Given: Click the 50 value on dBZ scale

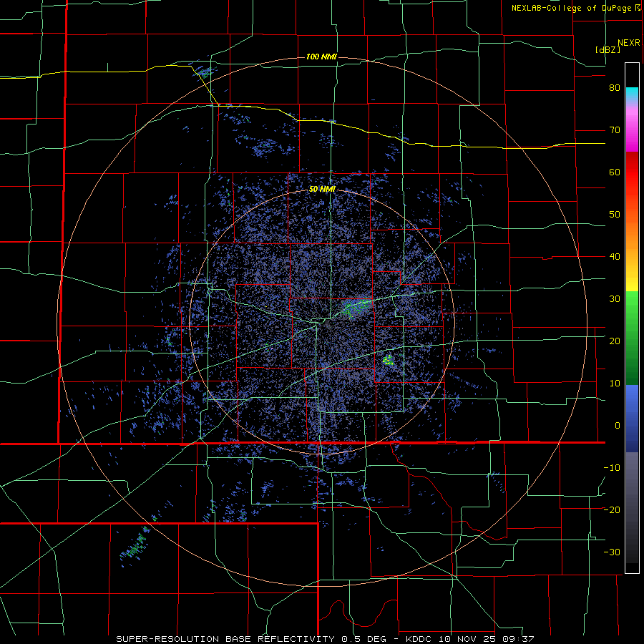Looking at the screenshot, I should tap(615, 215).
